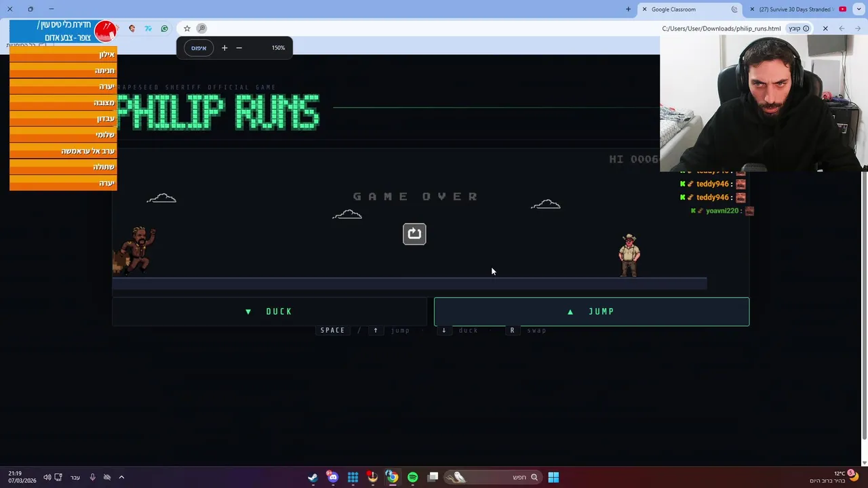Open the clock showing 21:19
The image size is (868, 488).
(x=22, y=477)
